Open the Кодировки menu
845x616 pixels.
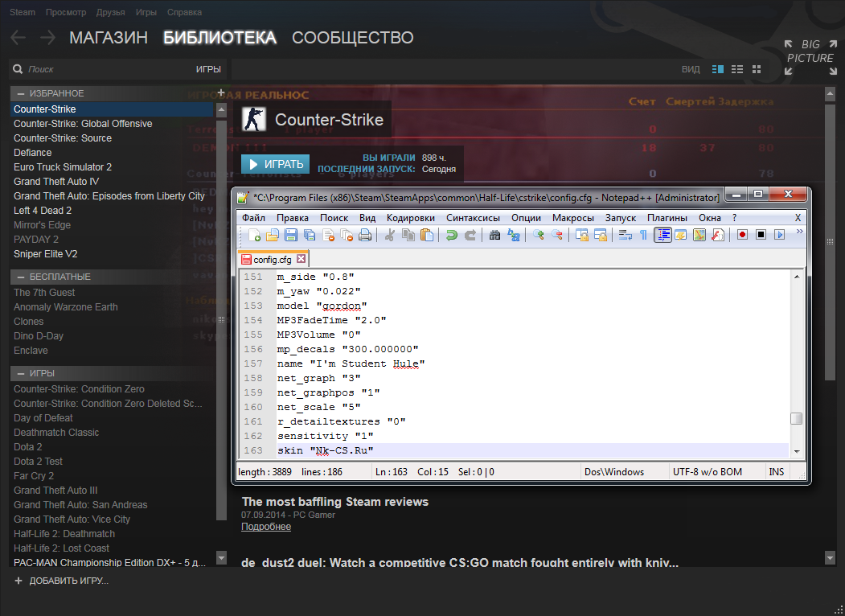411,218
